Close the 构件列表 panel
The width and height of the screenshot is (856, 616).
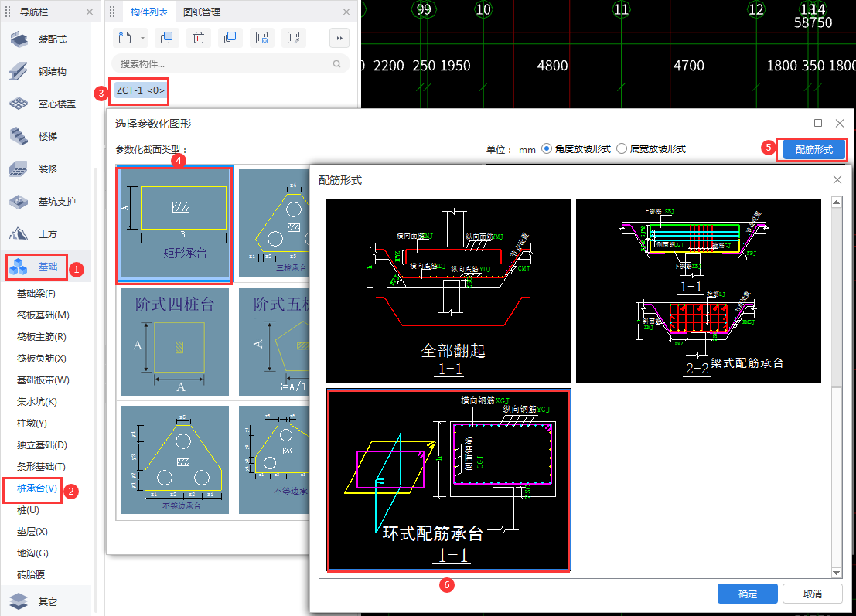click(346, 12)
